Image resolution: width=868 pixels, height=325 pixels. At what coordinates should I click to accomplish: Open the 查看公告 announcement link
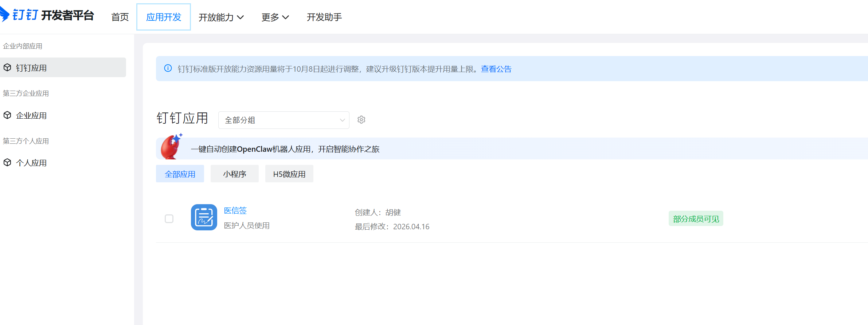(496, 69)
